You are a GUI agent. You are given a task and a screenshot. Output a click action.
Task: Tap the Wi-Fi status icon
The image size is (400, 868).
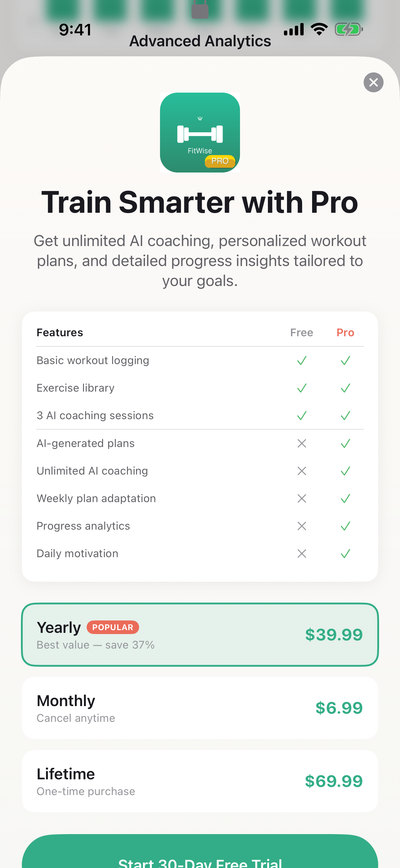coord(319,29)
